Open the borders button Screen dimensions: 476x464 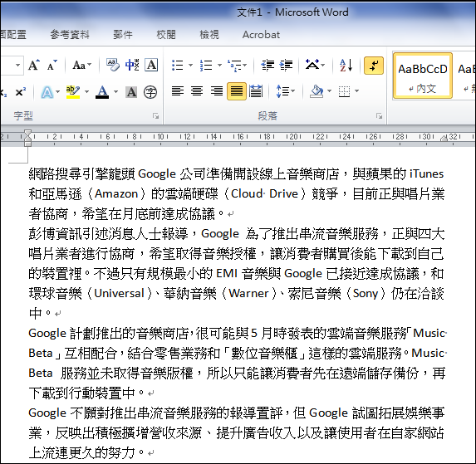[344, 91]
